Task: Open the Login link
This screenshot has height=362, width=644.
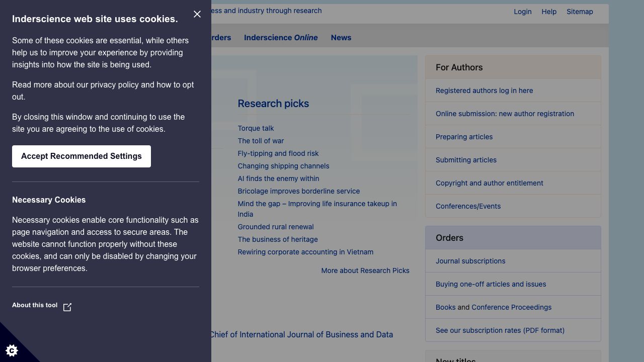Action: click(522, 12)
